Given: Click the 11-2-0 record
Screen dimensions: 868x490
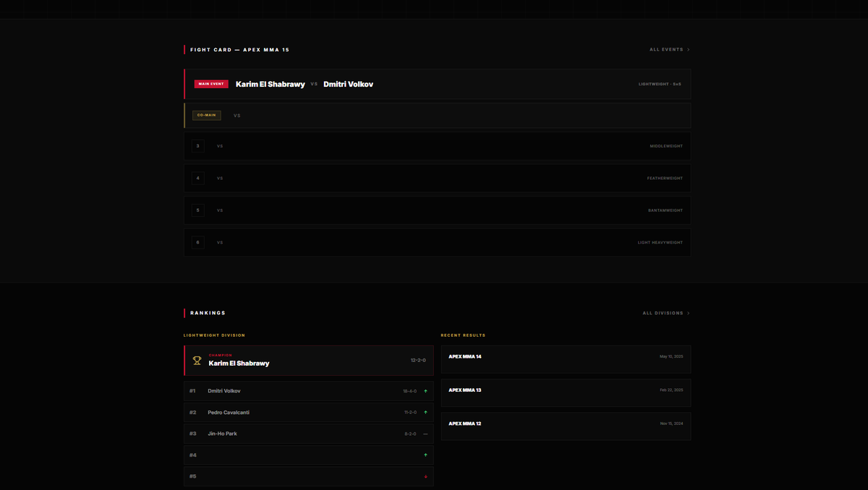Looking at the screenshot, I should click(410, 413).
